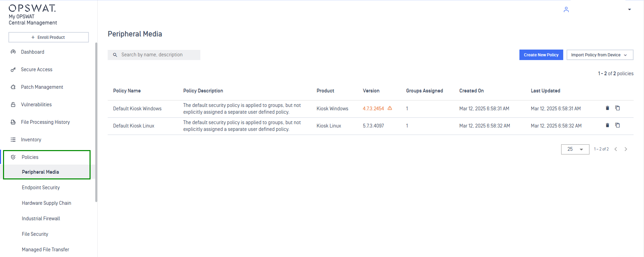
Task: Open Secure Access in the sidebar
Action: [x=37, y=69]
